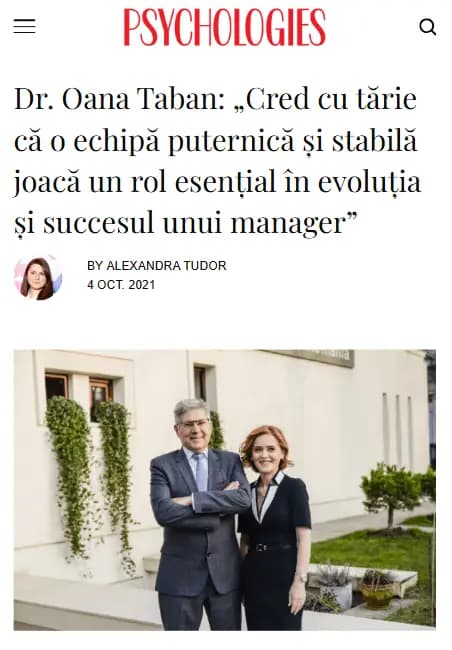Viewport: 452px width, 650px height.
Task: Click the word "manager" in the headline
Action: click(288, 223)
